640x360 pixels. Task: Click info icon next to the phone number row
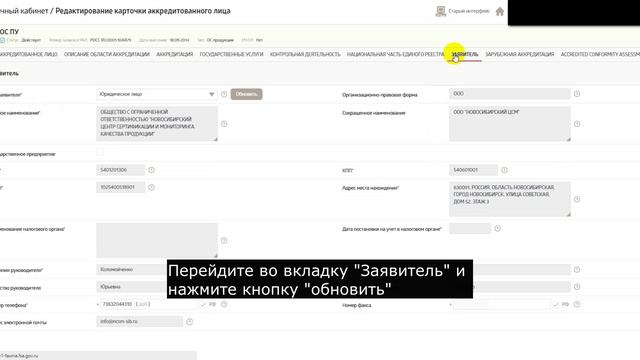pos(224,304)
